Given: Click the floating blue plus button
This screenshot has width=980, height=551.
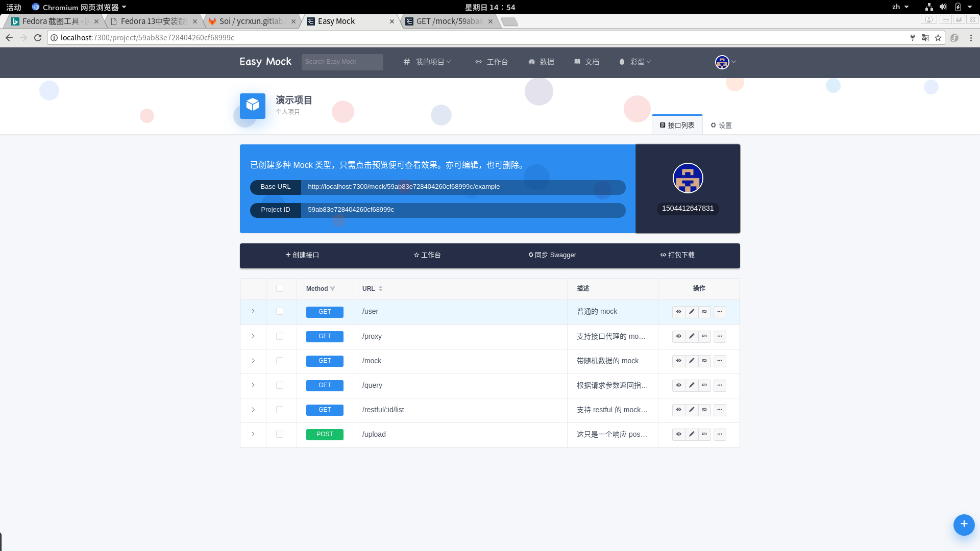Looking at the screenshot, I should [x=964, y=524].
